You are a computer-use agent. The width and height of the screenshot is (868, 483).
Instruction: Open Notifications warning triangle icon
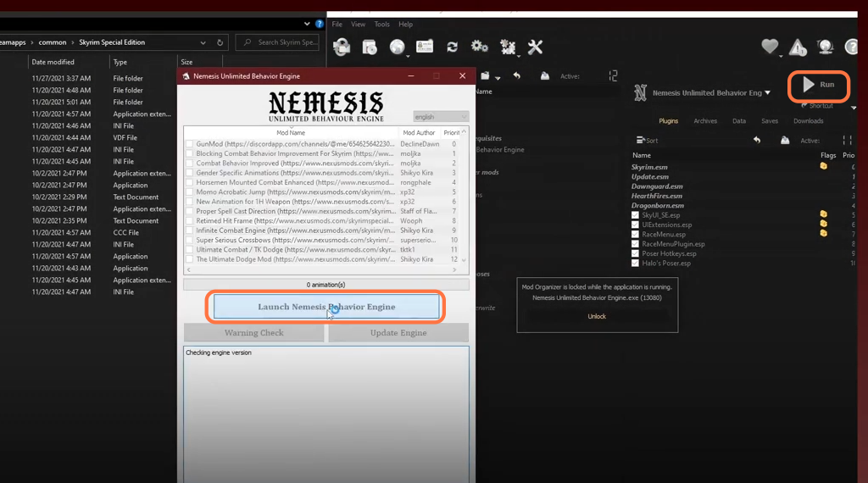[x=798, y=47]
